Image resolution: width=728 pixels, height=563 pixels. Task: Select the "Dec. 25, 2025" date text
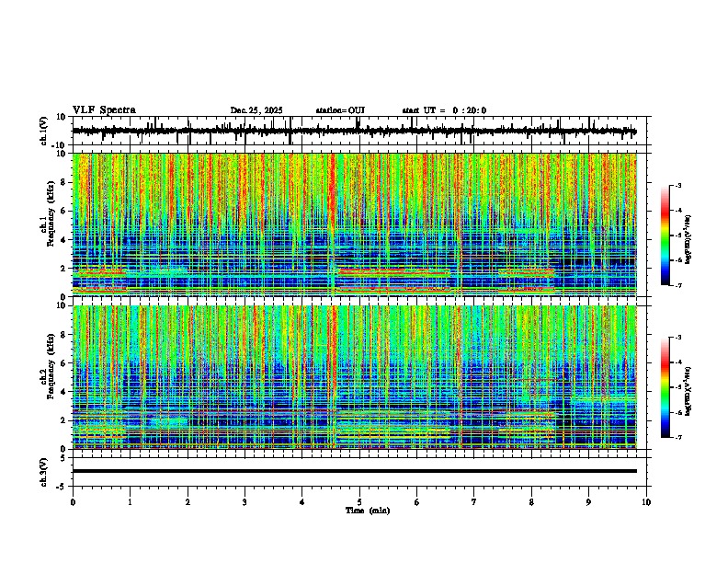256,110
